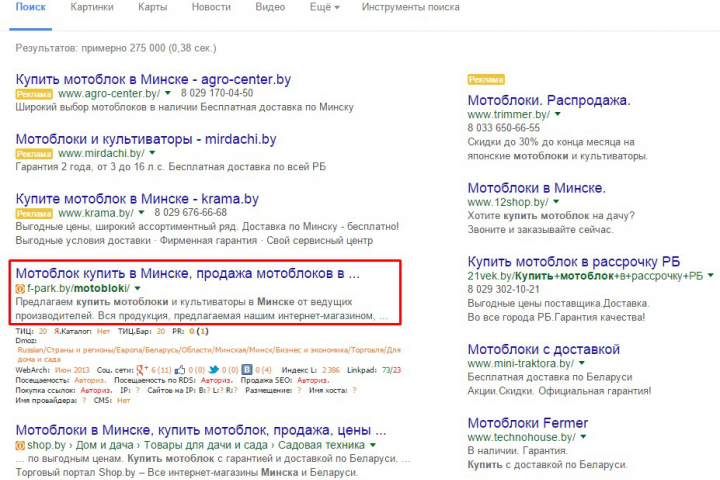Click the VK count '0 (4)'
This screenshot has height=480, width=720.
click(x=263, y=370)
